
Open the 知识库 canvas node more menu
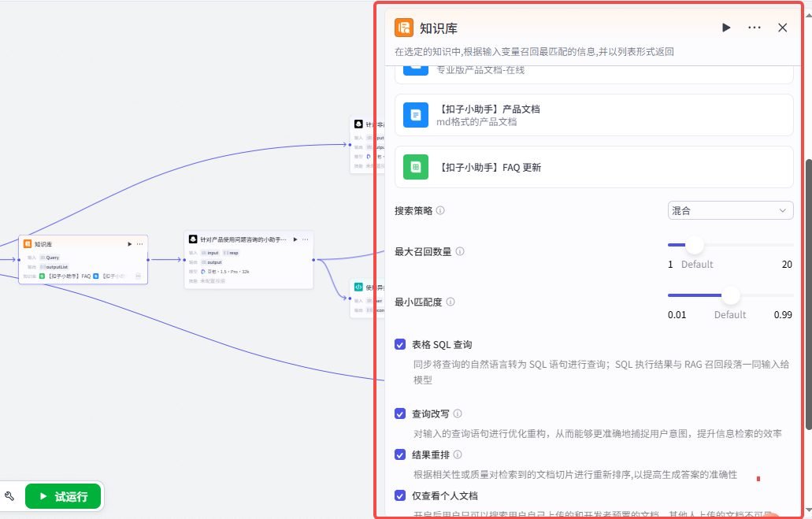(x=140, y=244)
